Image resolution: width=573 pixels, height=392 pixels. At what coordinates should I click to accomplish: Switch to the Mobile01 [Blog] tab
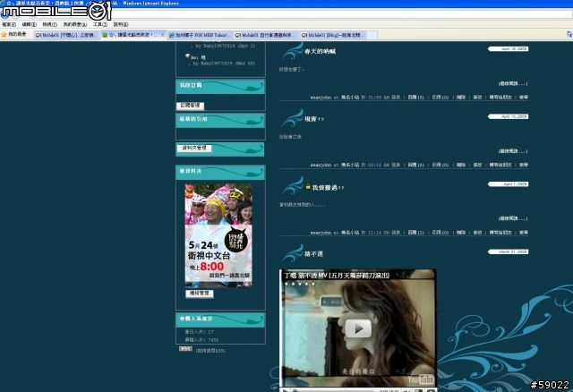tap(332, 35)
